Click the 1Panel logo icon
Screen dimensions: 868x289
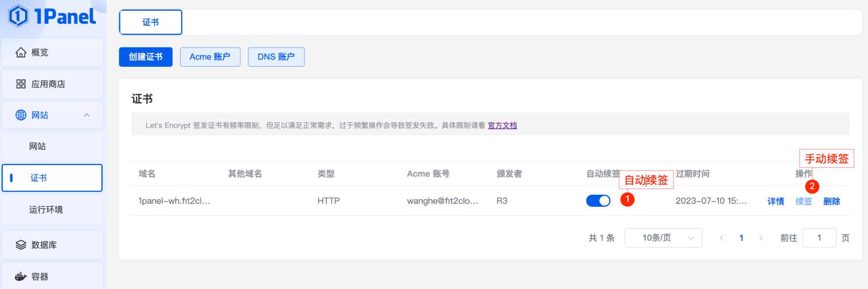17,16
